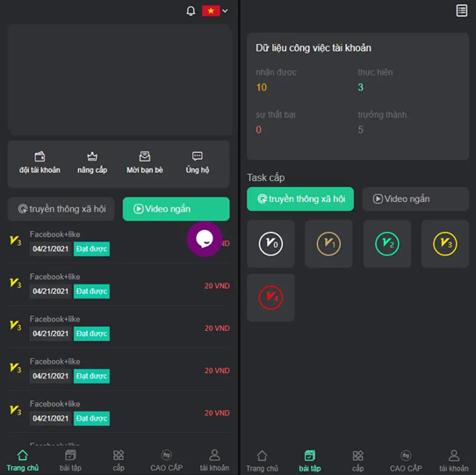Select the yellow V3 level tile

click(445, 244)
